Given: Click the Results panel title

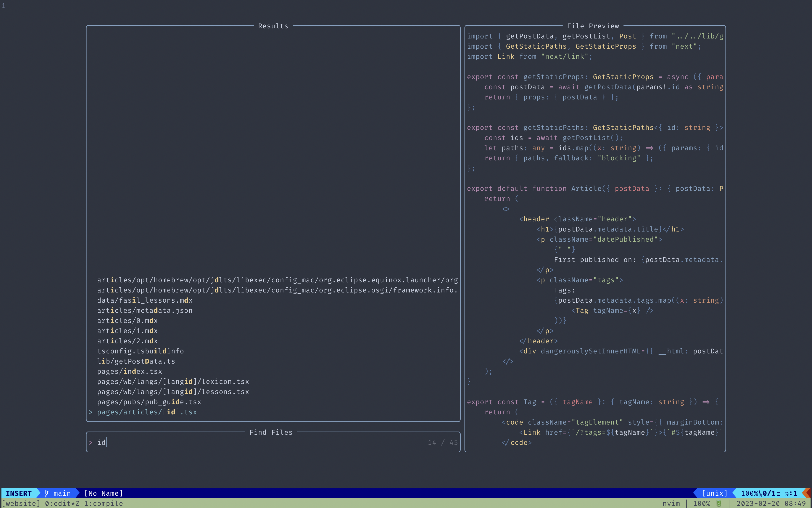Looking at the screenshot, I should (273, 26).
